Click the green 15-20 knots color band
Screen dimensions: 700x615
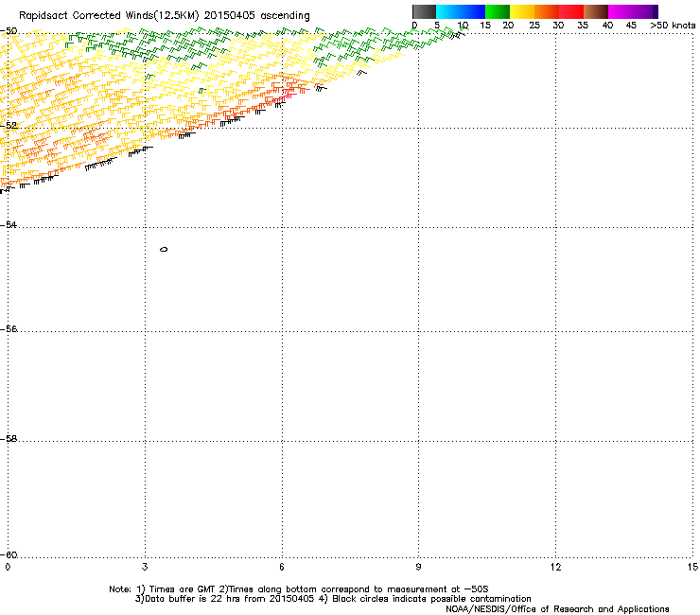pos(498,11)
